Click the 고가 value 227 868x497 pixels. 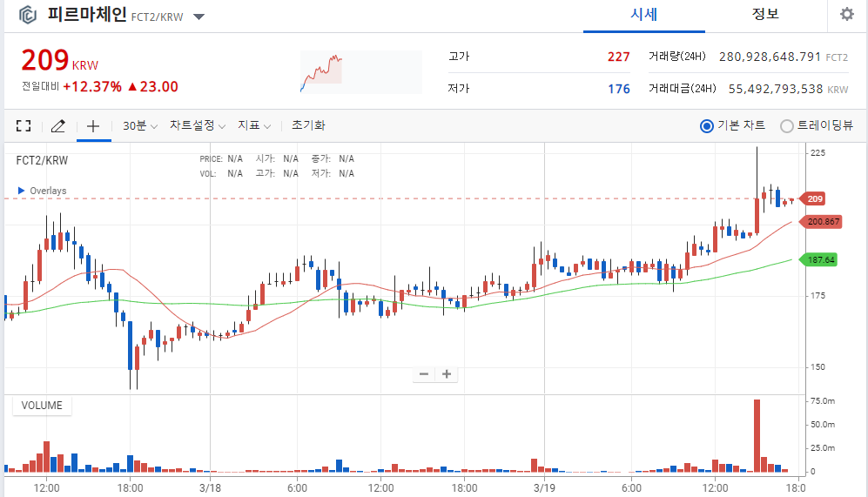click(618, 57)
